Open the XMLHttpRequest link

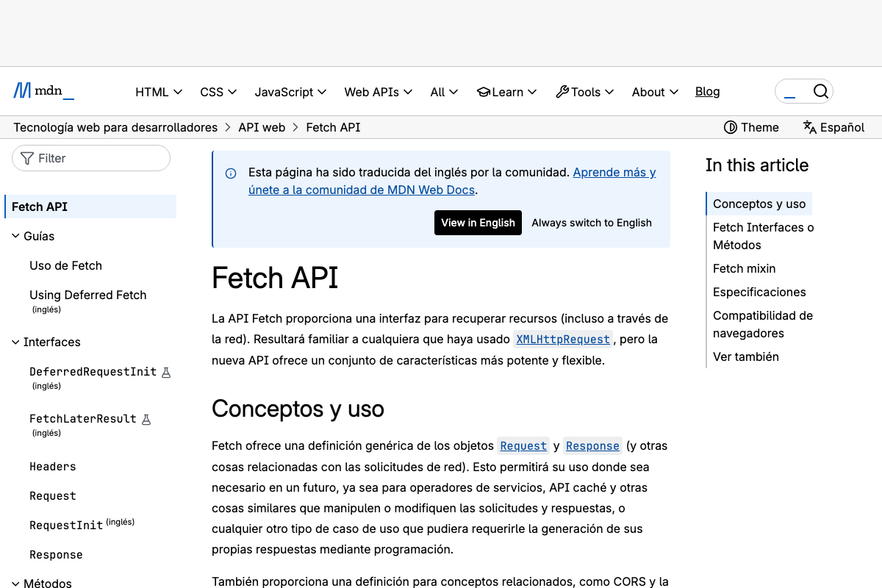tap(563, 340)
